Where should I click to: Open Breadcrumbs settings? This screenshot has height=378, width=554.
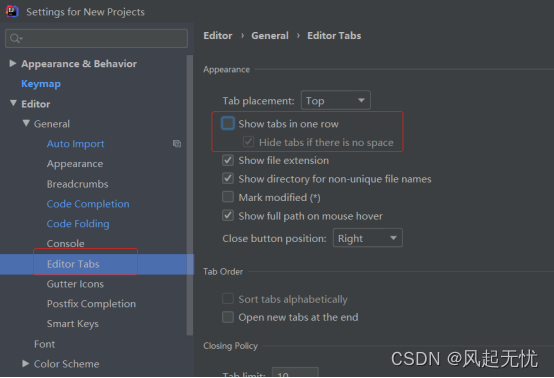point(77,184)
